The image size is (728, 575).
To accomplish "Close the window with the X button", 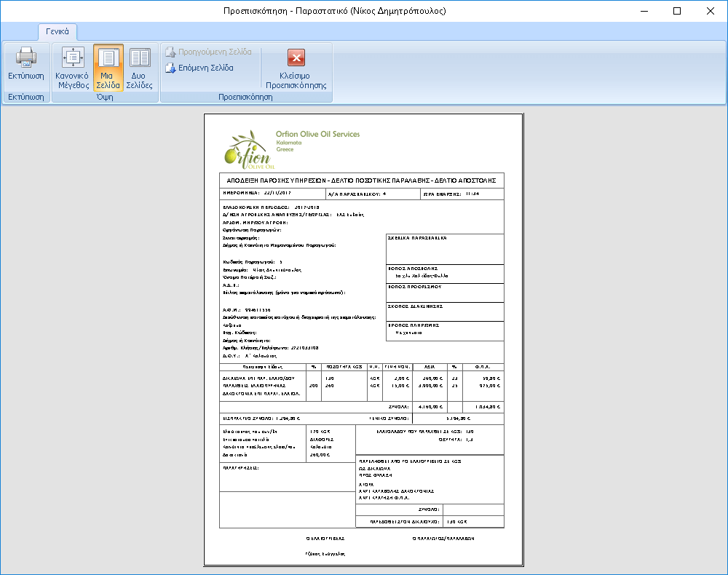I will [711, 11].
